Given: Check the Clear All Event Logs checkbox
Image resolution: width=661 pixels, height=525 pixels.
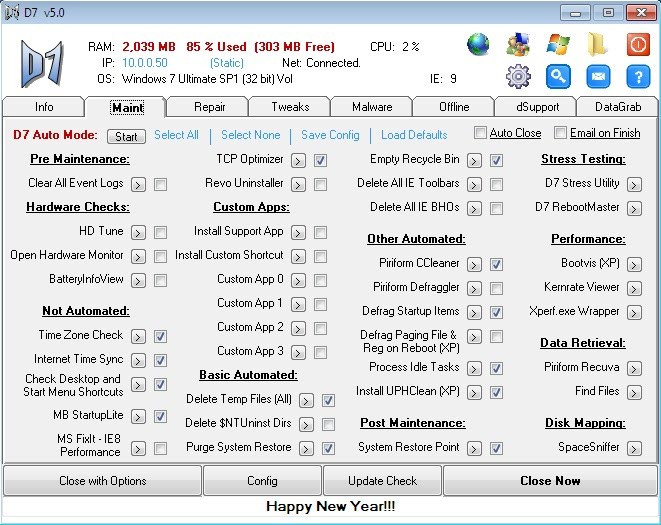Looking at the screenshot, I should pyautogui.click(x=160, y=184).
